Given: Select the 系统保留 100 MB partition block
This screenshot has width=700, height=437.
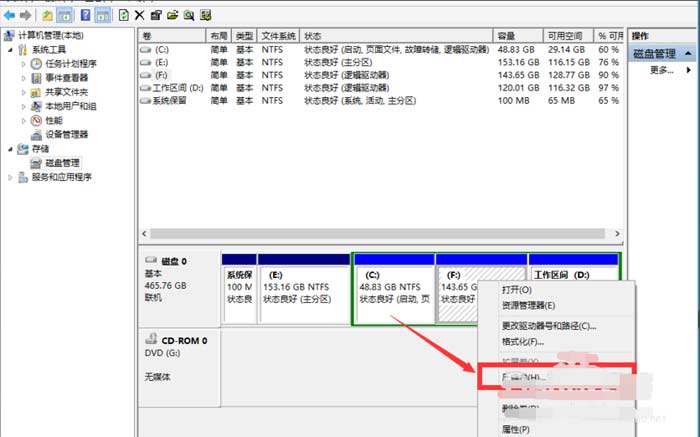Looking at the screenshot, I should (x=239, y=289).
